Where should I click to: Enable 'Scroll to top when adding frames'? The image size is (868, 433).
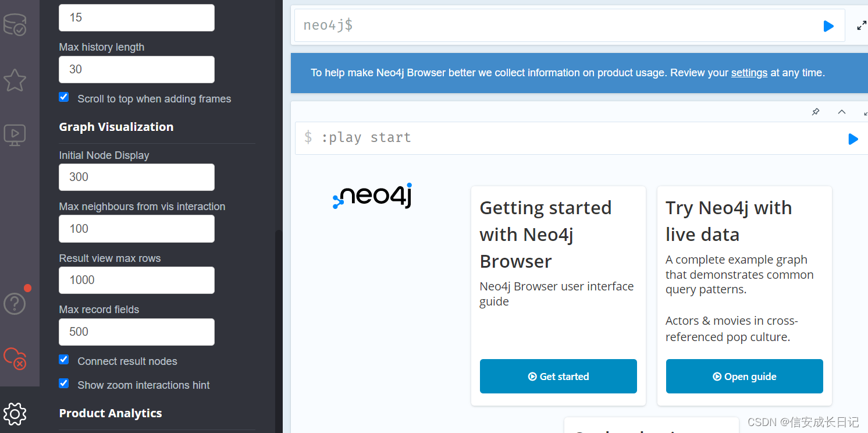pyautogui.click(x=63, y=97)
